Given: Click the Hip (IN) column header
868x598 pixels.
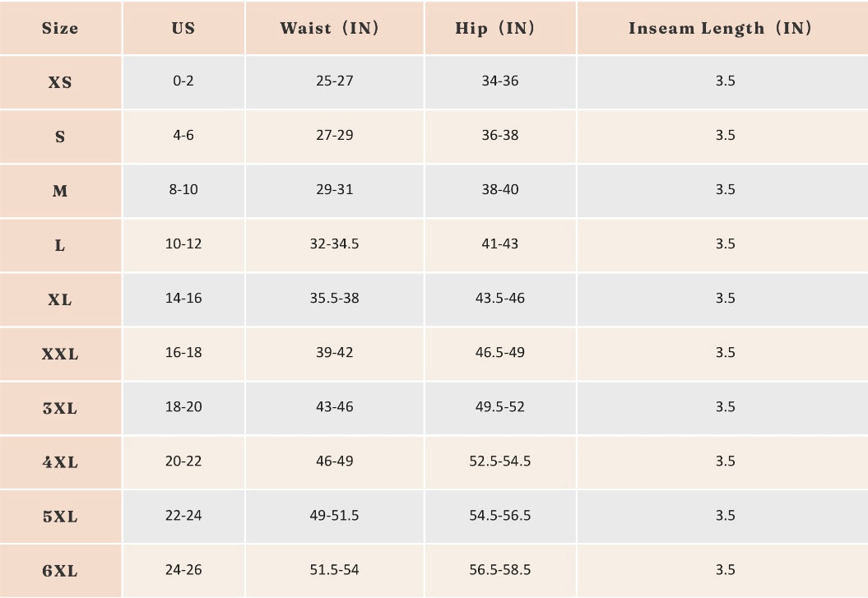Looking at the screenshot, I should click(495, 28).
